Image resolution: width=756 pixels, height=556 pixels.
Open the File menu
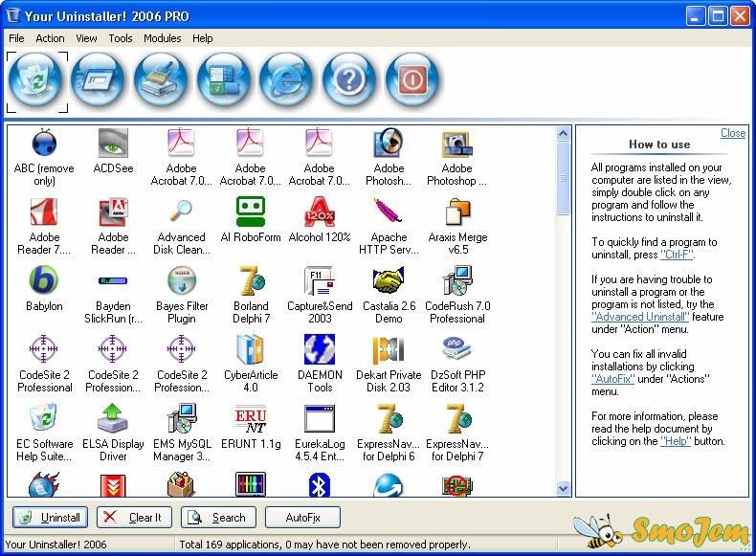(16, 38)
